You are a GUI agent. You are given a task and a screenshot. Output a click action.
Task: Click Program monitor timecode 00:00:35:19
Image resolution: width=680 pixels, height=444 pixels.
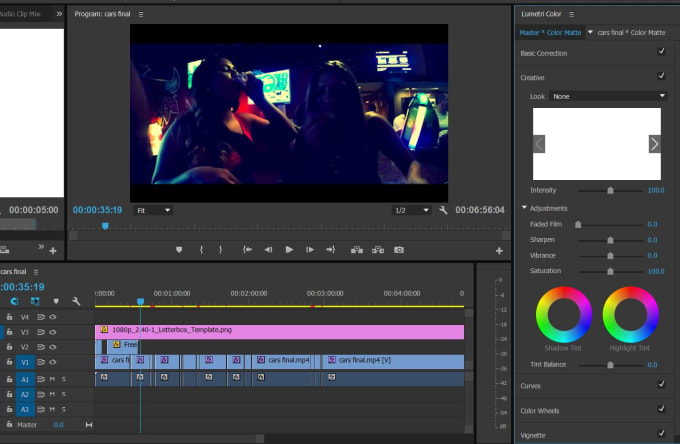tap(98, 210)
